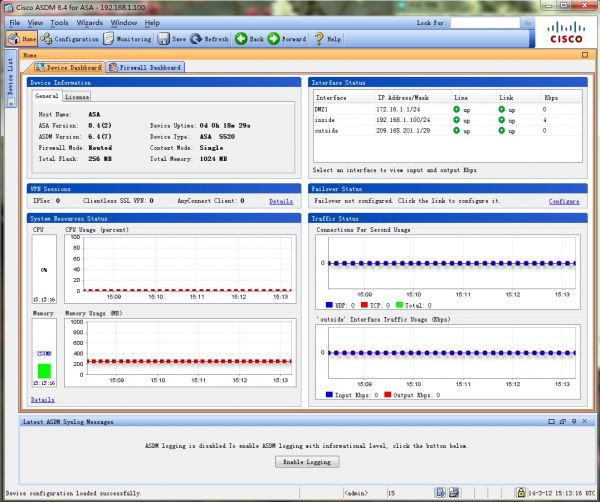Select the DMZ1 interface row
Screen dimensions: 600x502
click(x=448, y=109)
